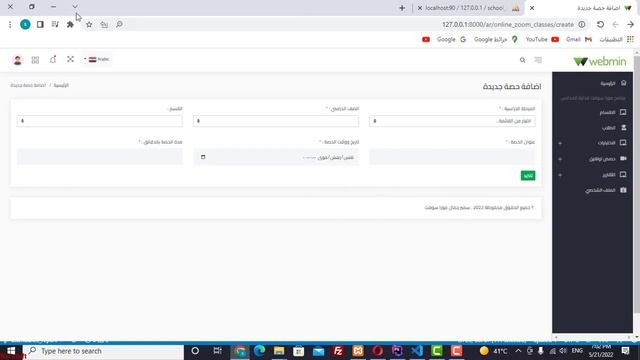Open File Explorer from the taskbar
This screenshot has width=640, height=360.
pyautogui.click(x=279, y=351)
